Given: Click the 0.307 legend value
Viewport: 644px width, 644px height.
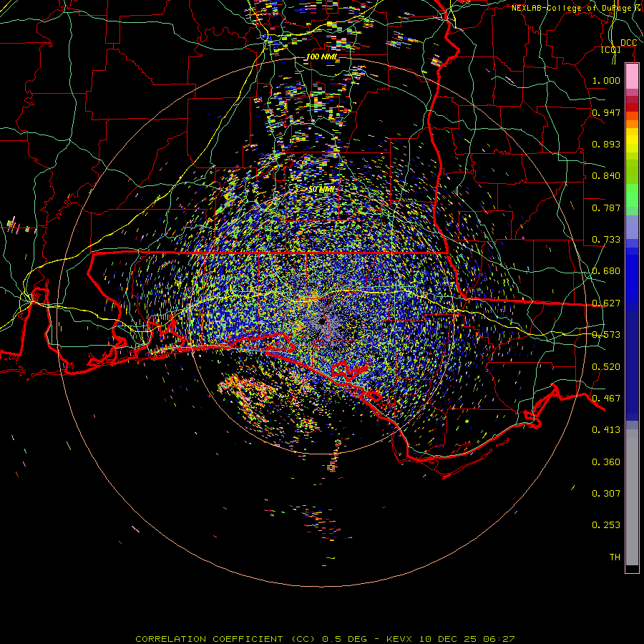Looking at the screenshot, I should [x=606, y=494].
